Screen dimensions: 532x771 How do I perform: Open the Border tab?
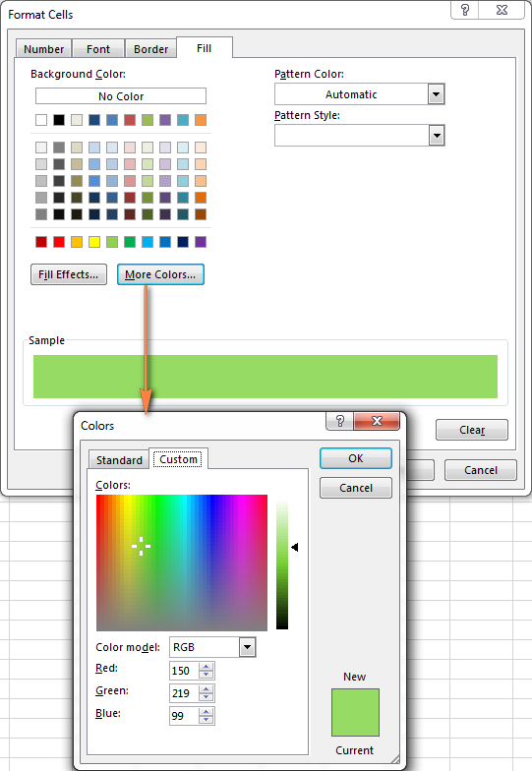click(x=151, y=49)
